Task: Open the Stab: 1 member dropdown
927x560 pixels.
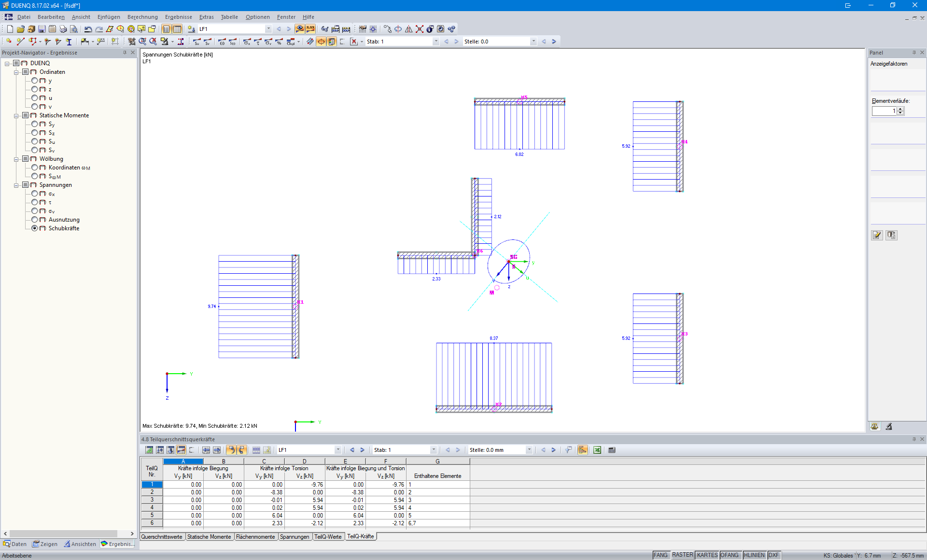Action: [x=435, y=41]
